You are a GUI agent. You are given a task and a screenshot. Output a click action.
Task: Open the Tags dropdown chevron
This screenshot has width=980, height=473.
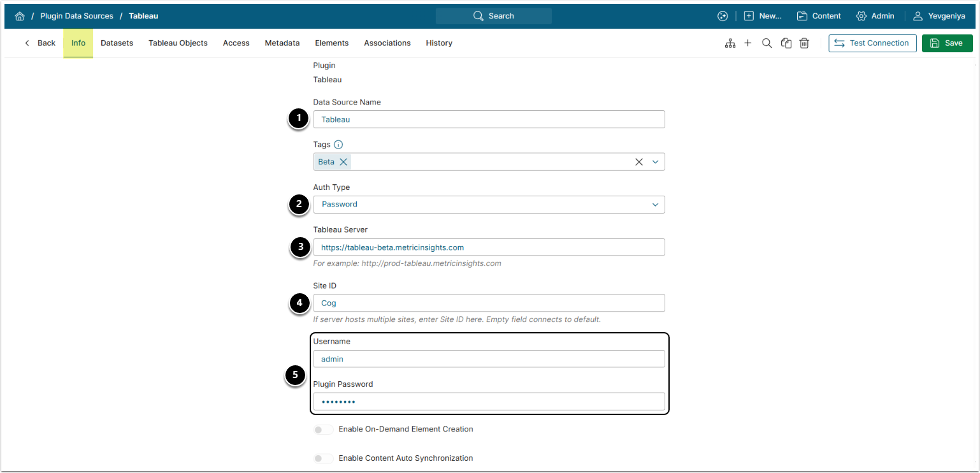coord(655,162)
